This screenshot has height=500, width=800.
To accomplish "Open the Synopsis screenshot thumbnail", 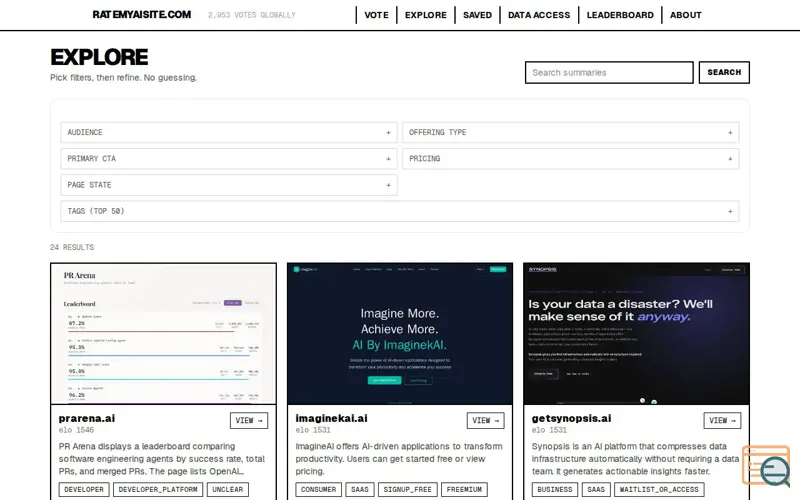I will pos(636,334).
